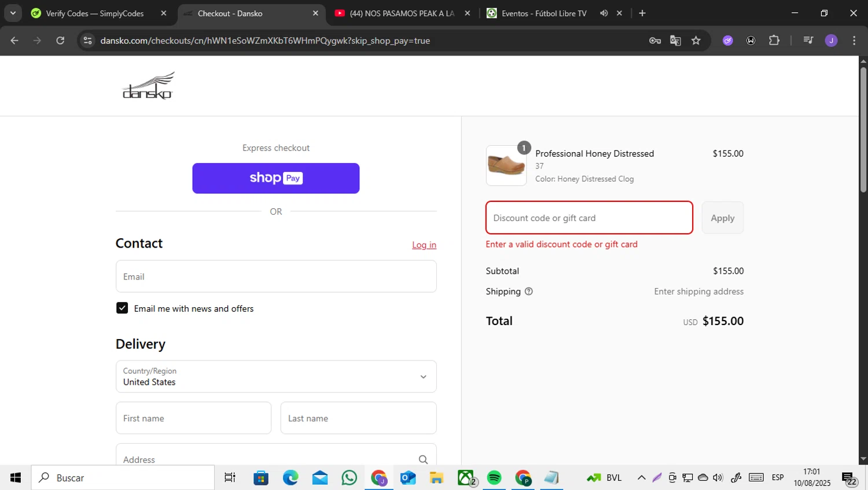
Task: Open the site information icon in address bar
Action: pyautogui.click(x=87, y=40)
